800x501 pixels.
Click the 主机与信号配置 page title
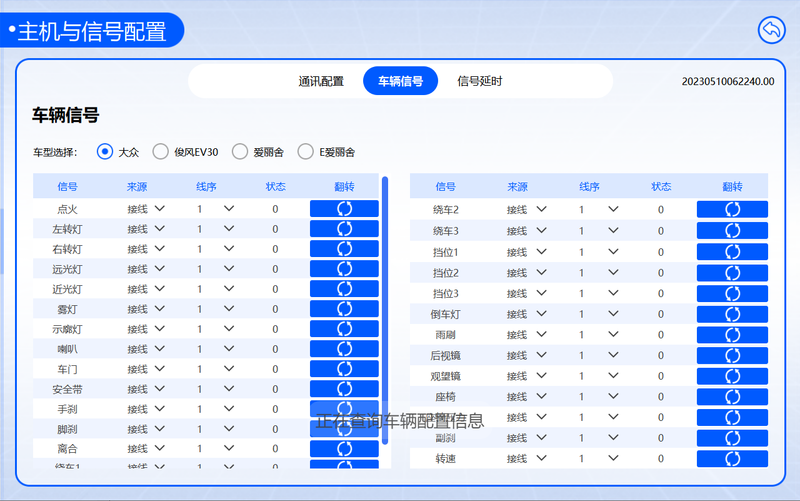(92, 31)
